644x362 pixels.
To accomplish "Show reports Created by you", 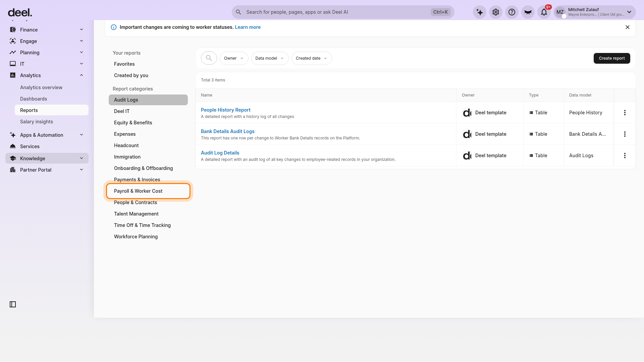I will [x=148, y=75].
